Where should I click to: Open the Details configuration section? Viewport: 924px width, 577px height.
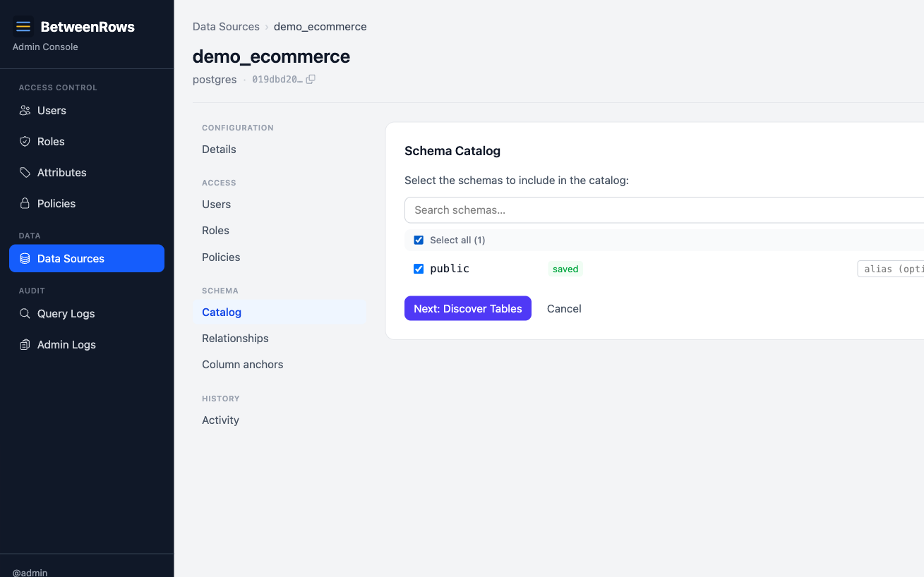[x=280, y=150]
